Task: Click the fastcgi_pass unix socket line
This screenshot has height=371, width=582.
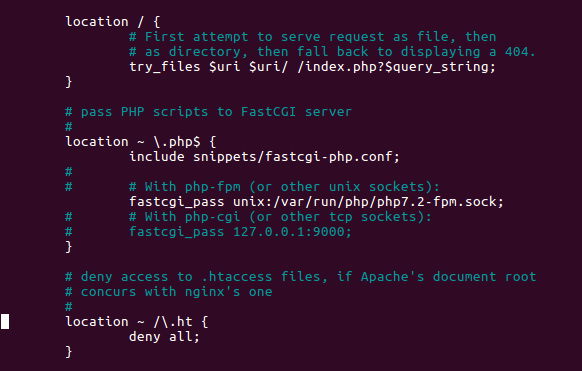Action: click(x=316, y=202)
